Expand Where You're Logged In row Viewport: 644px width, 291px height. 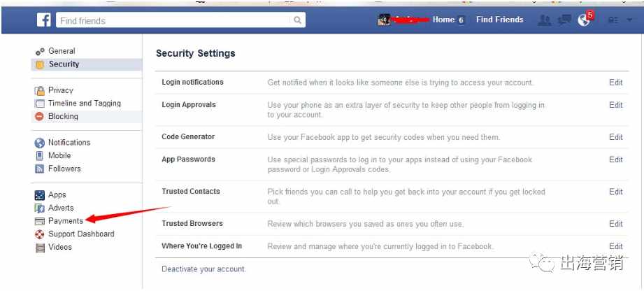click(x=392, y=246)
